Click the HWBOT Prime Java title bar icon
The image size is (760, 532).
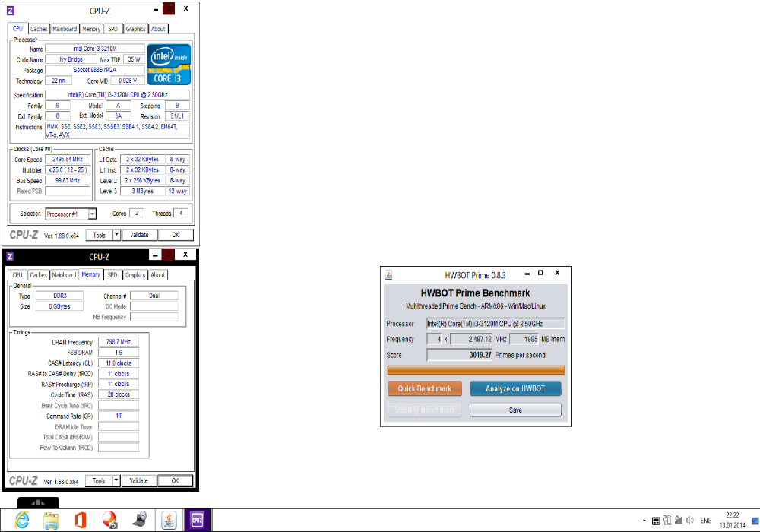coord(388,275)
